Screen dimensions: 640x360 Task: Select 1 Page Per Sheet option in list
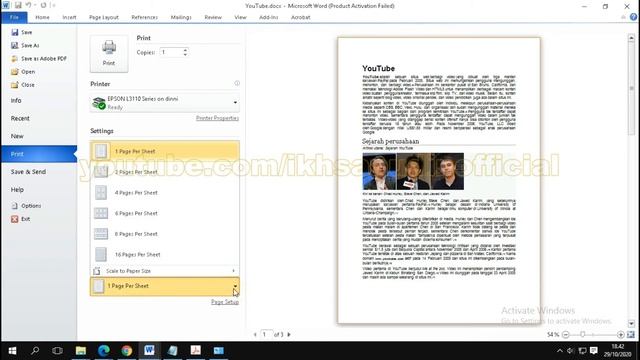(165, 151)
